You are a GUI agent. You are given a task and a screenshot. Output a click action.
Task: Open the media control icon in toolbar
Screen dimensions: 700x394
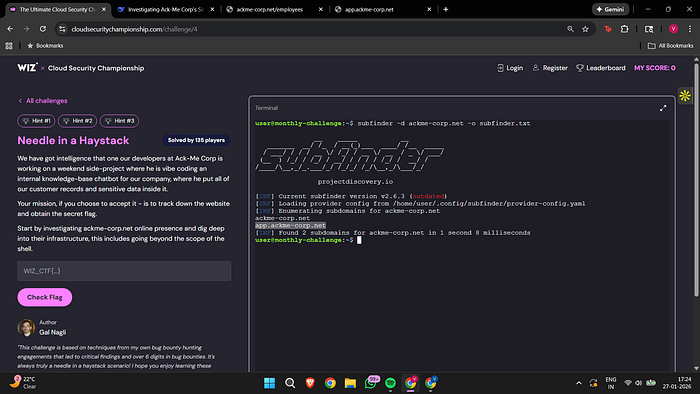point(649,29)
